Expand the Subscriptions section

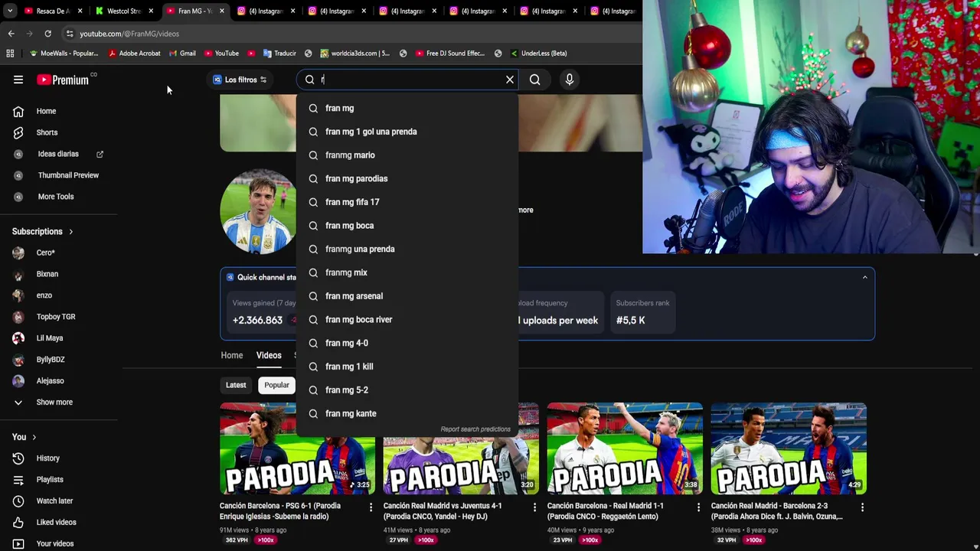[x=43, y=231]
